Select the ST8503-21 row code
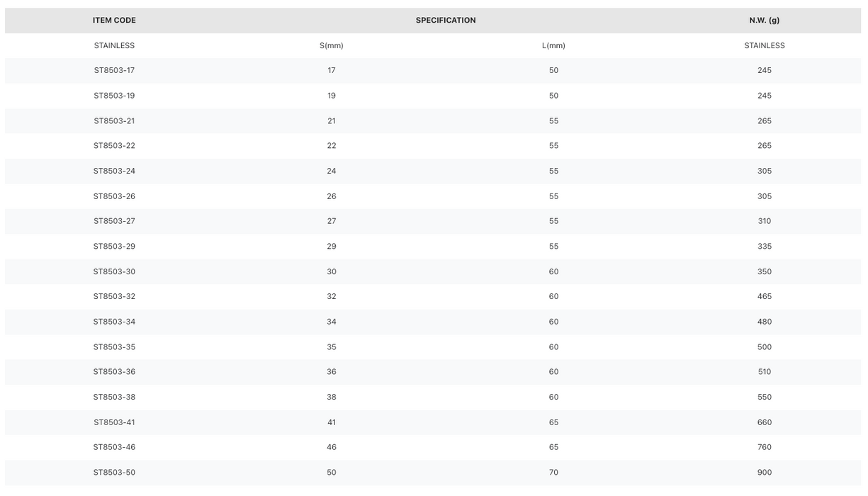 (114, 121)
